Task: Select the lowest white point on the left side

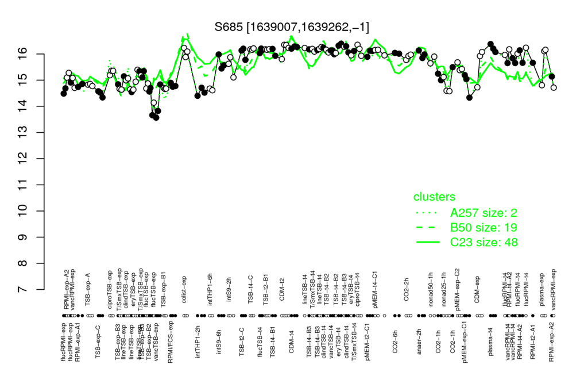Action: (153, 103)
